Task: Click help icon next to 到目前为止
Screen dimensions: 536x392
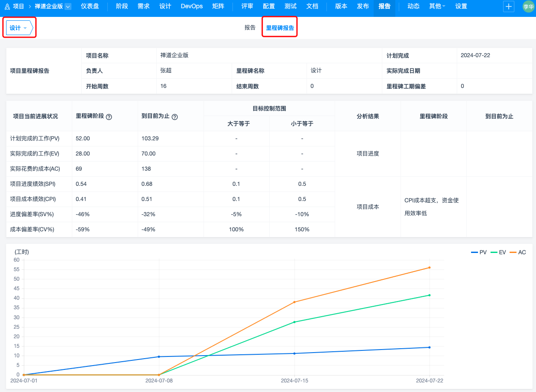Action: pyautogui.click(x=175, y=117)
